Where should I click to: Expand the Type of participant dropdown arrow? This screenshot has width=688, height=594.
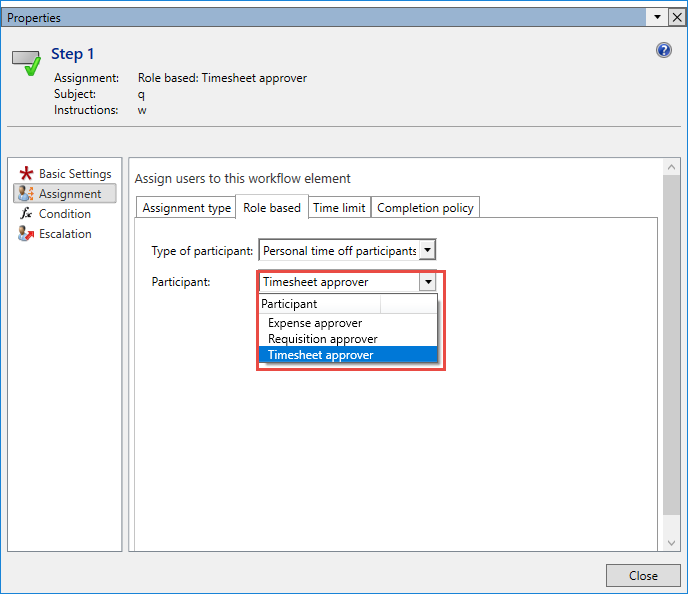pyautogui.click(x=427, y=250)
